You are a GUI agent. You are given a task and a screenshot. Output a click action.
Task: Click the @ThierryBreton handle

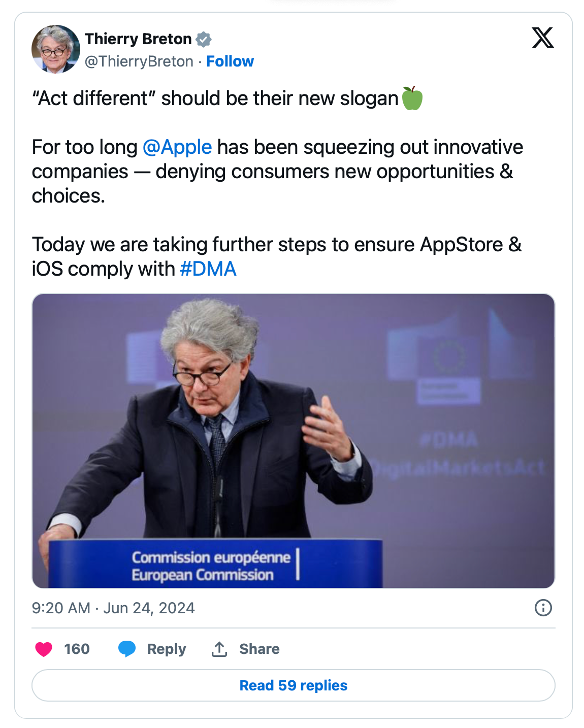(x=139, y=61)
